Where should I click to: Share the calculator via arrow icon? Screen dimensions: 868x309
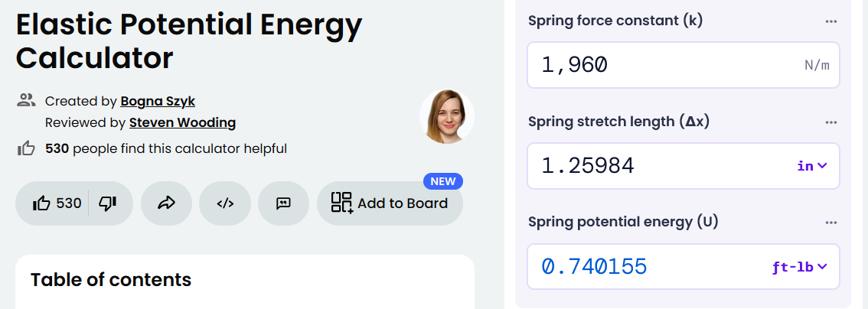167,203
